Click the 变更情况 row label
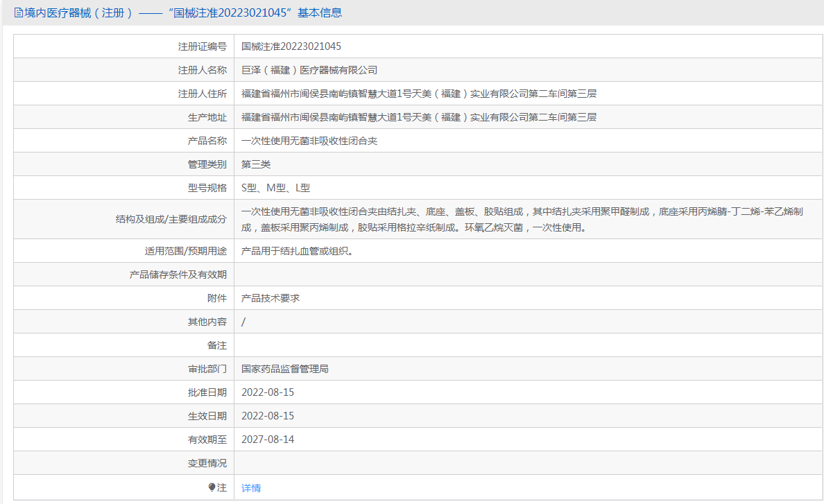This screenshot has height=504, width=824. point(207,463)
